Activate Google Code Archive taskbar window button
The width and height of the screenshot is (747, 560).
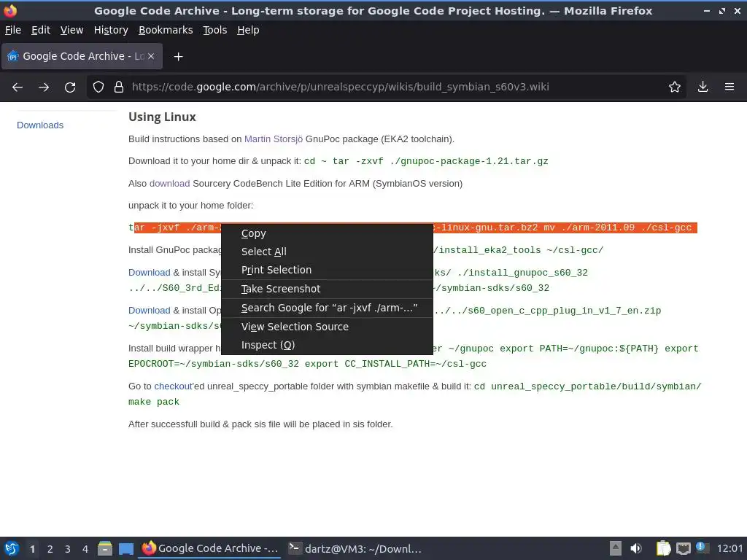click(210, 548)
